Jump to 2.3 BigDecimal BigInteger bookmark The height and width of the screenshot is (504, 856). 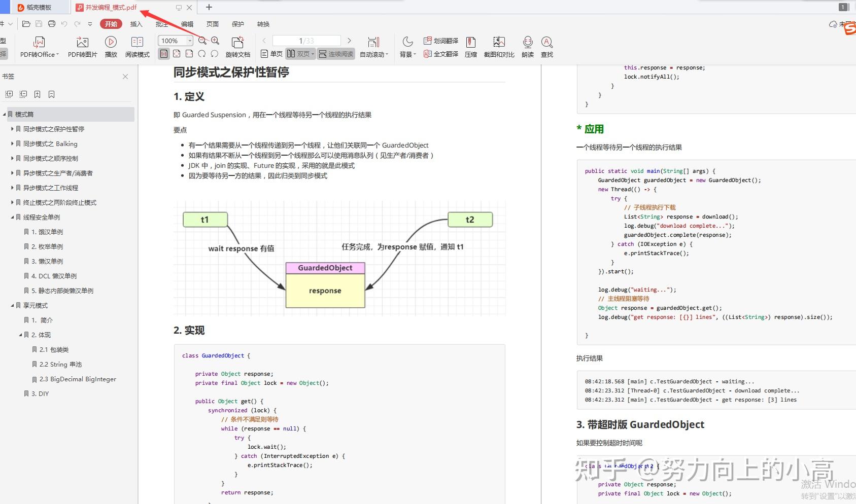78,379
